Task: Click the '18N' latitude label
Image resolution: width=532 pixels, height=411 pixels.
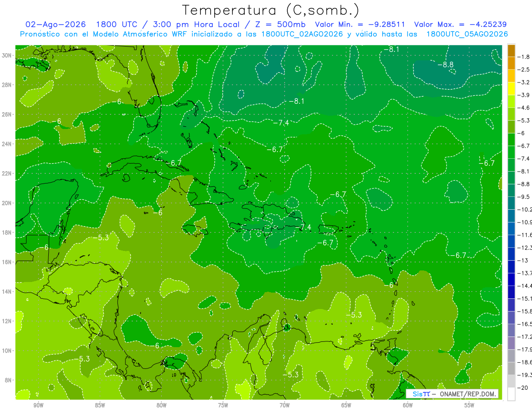Action: pyautogui.click(x=7, y=232)
